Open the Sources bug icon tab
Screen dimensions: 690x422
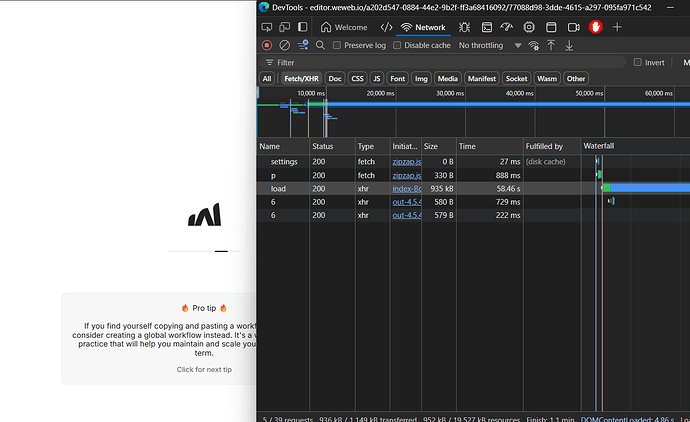click(x=464, y=27)
